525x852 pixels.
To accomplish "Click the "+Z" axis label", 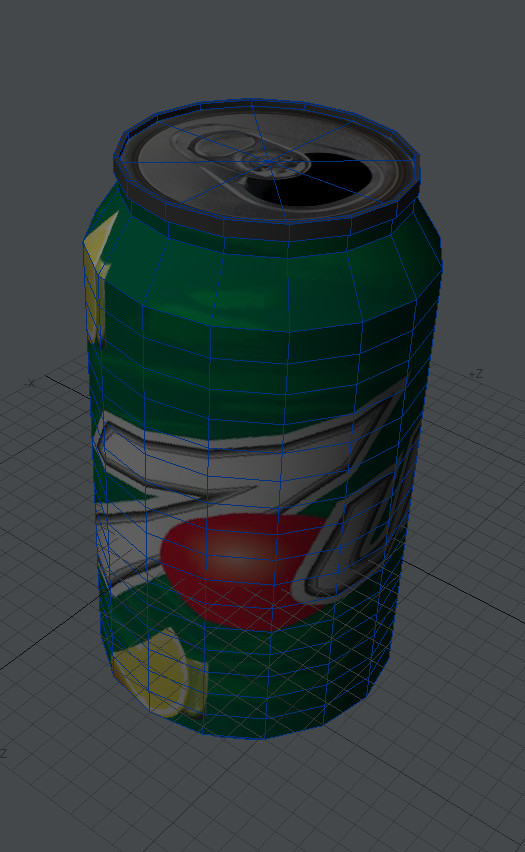I will click(476, 374).
